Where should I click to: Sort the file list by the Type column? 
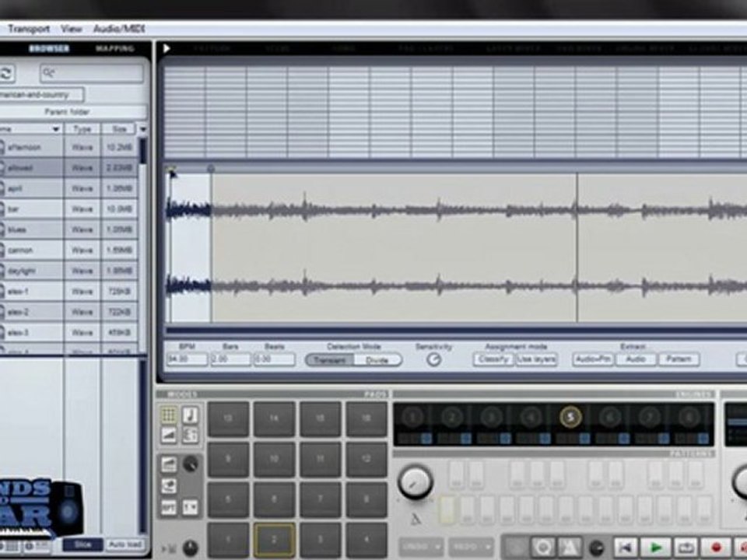click(x=82, y=129)
